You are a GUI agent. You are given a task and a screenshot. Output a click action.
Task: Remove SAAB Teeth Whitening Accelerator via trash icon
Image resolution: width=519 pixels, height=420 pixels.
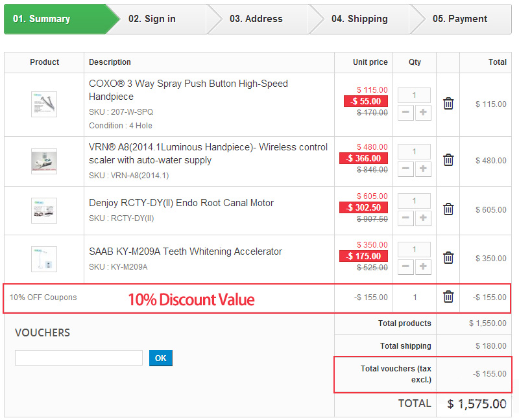448,257
